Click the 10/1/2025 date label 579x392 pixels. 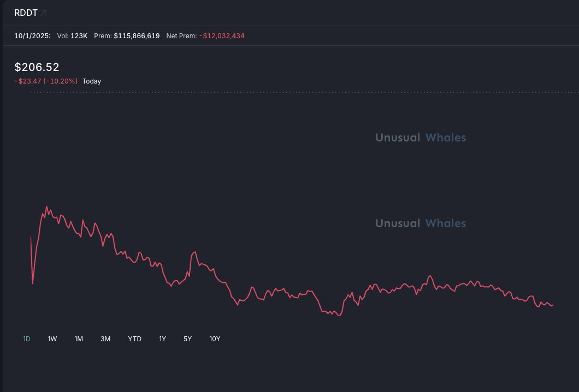32,36
